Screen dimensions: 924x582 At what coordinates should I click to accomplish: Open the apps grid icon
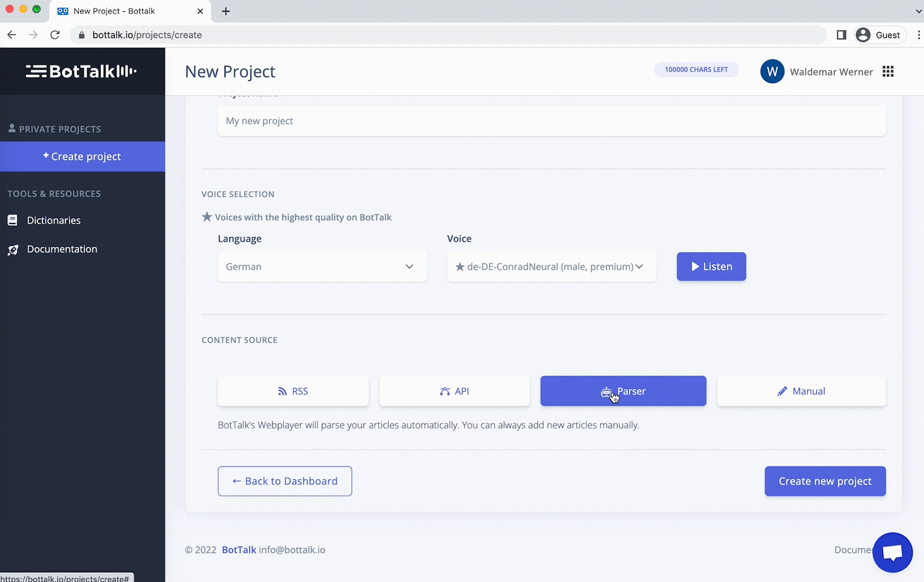click(888, 72)
